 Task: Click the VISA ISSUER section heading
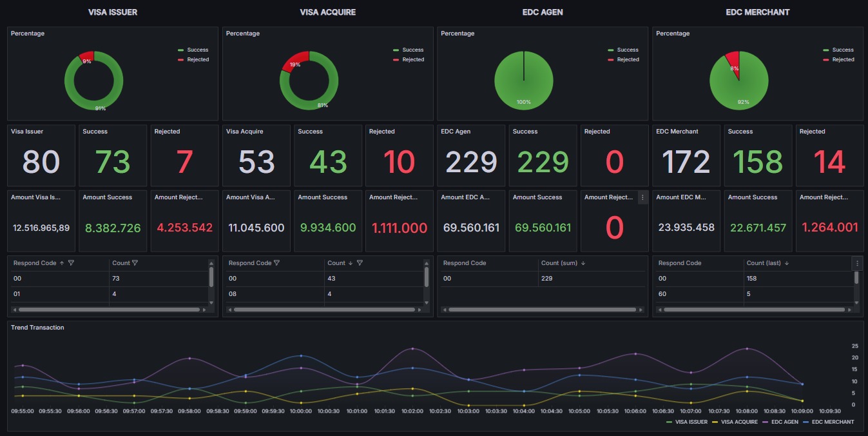(x=113, y=12)
